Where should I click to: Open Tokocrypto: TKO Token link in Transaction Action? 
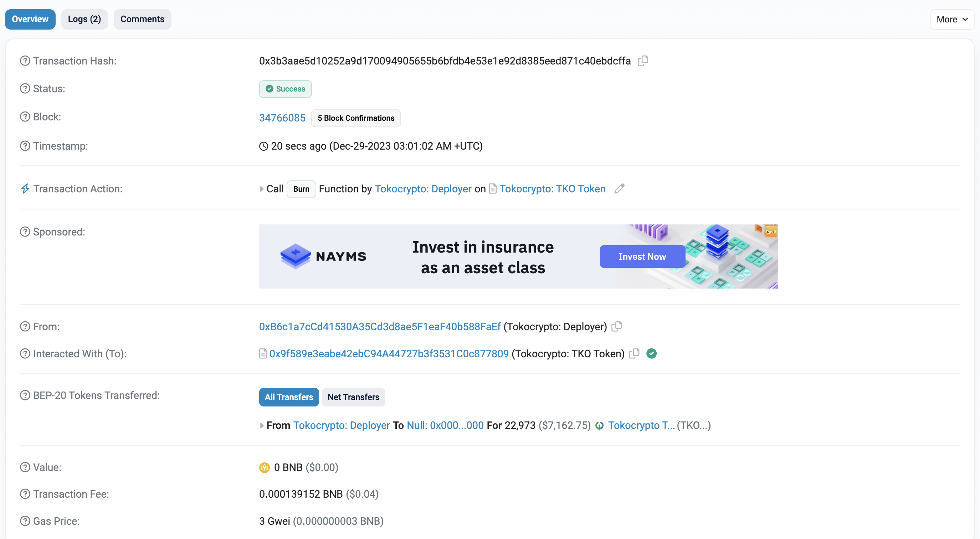pos(553,188)
